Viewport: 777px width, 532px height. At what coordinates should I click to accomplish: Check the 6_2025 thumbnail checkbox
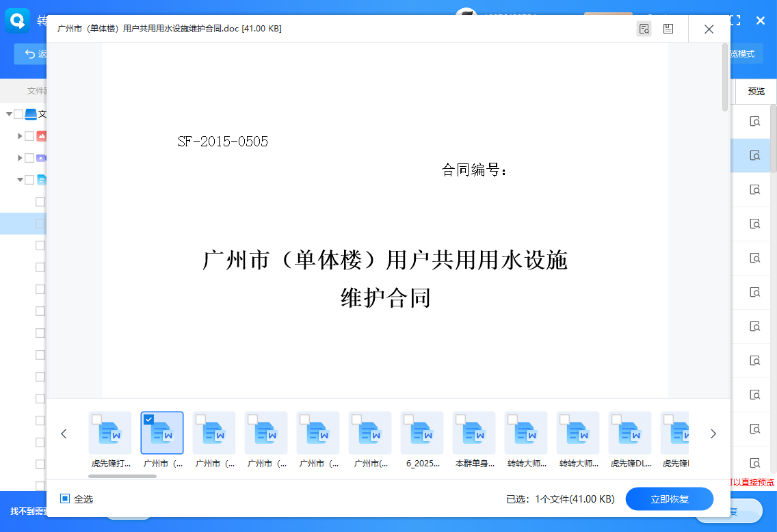tap(408, 419)
